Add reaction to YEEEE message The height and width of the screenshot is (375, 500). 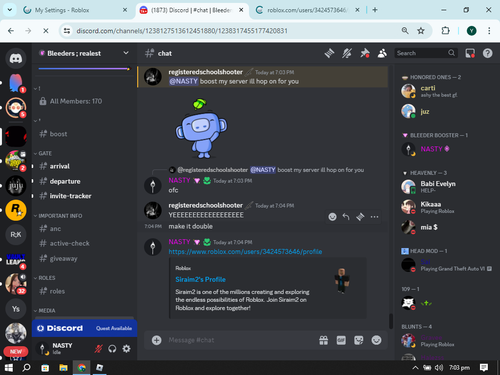(332, 217)
